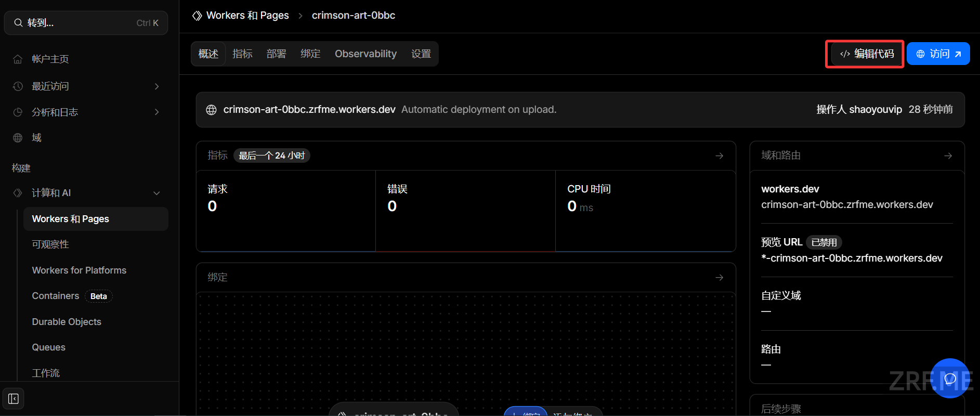Open Workers 和 Pages breadcrumb link
Screen dimensions: 980x416
point(247,16)
